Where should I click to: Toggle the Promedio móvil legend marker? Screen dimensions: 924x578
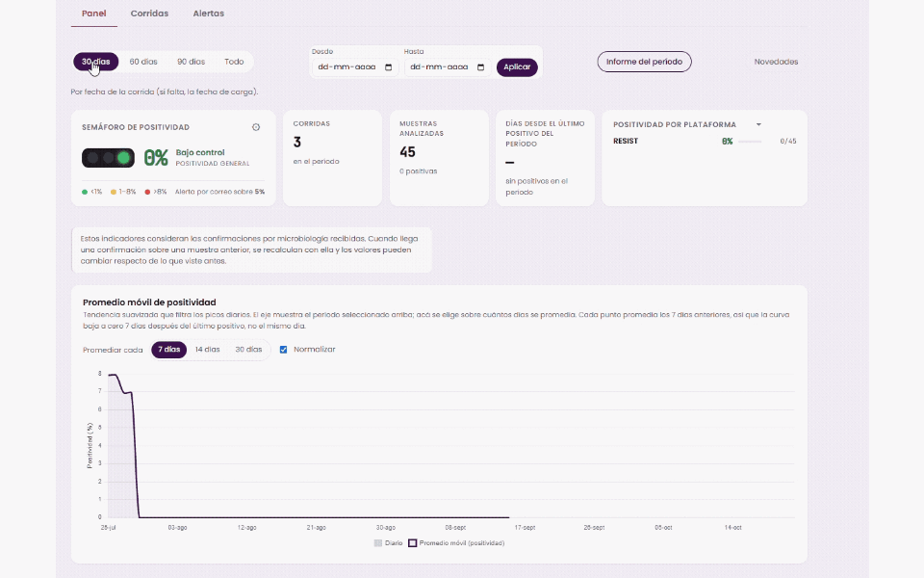click(x=413, y=543)
